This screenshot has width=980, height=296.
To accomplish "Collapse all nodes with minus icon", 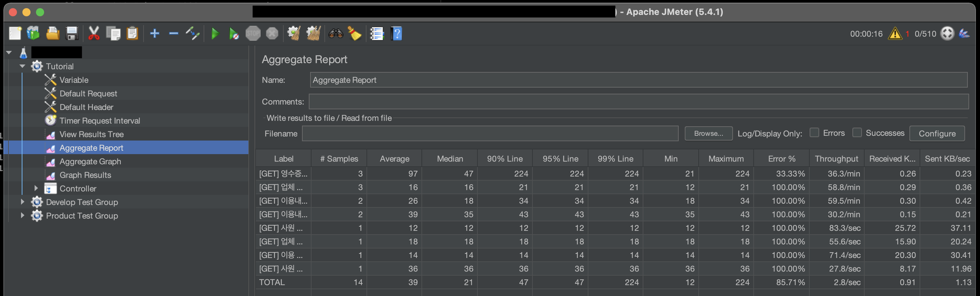I will [173, 34].
